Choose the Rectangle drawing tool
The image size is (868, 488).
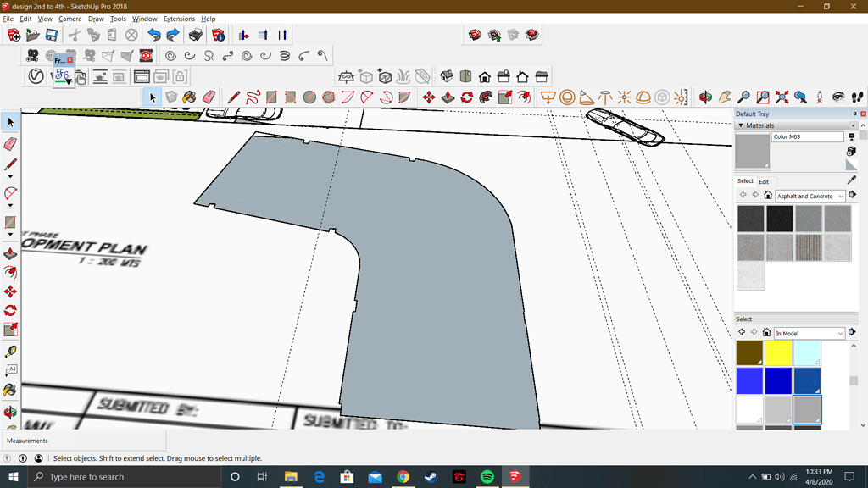271,97
